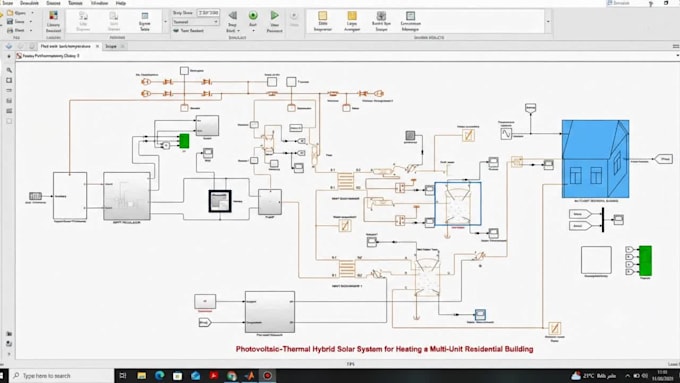Open Microsoft Edge from the taskbar
The height and width of the screenshot is (383, 680).
click(x=160, y=376)
